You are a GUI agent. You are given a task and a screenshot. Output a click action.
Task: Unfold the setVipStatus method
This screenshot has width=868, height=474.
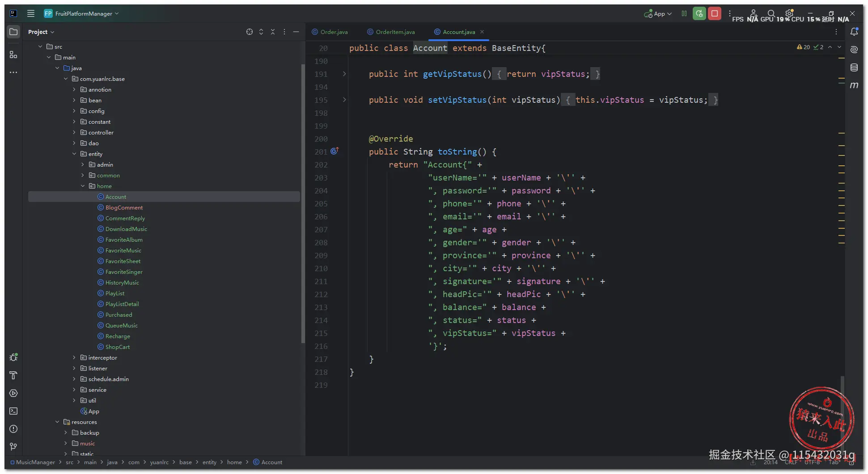click(x=344, y=100)
